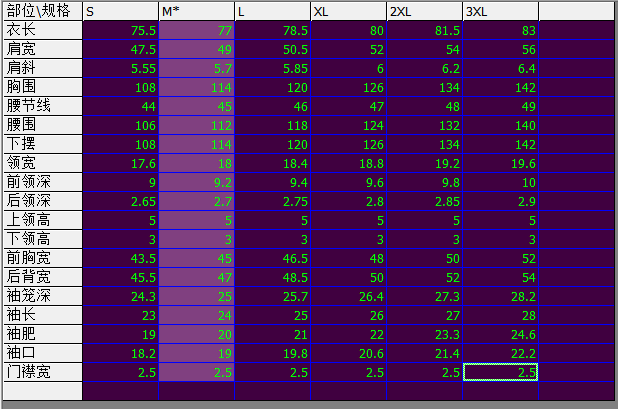Click 前胸宽 S cell value 43.5
The image size is (618, 409).
click(121, 258)
